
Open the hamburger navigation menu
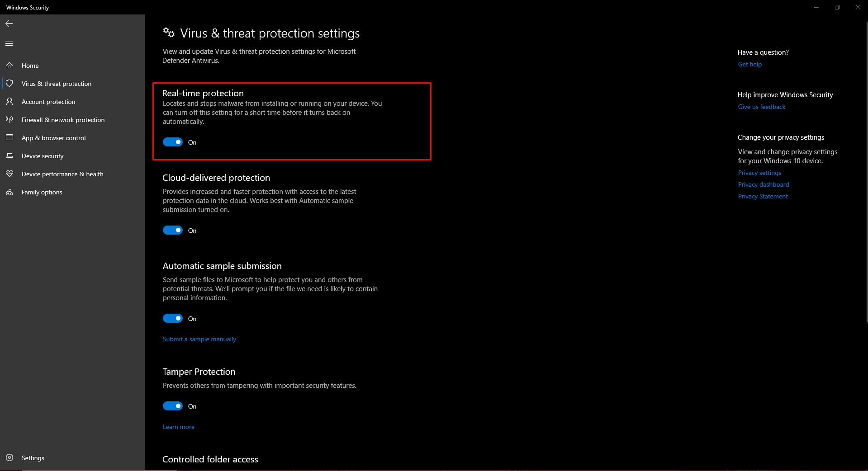pyautogui.click(x=9, y=44)
